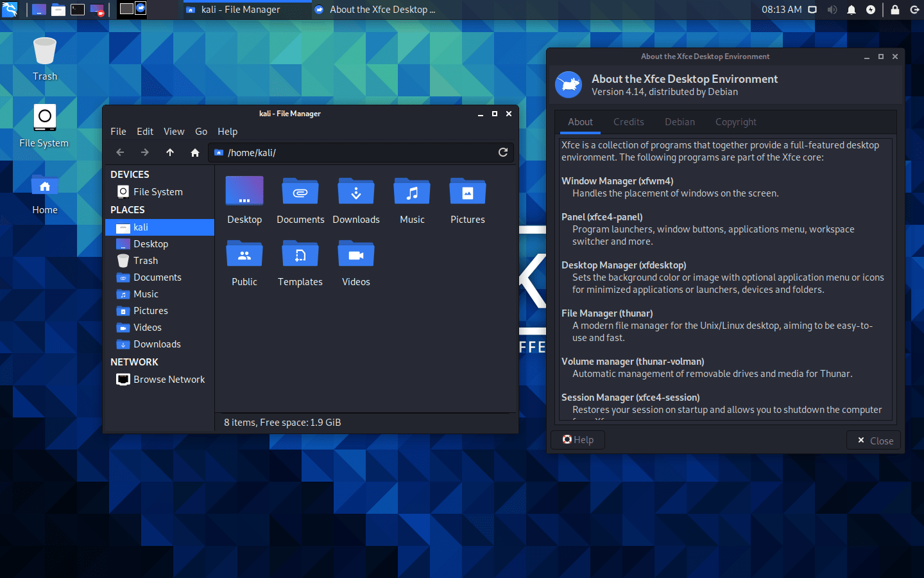924x578 pixels.
Task: Select Music in Places sidebar
Action: (x=160, y=294)
